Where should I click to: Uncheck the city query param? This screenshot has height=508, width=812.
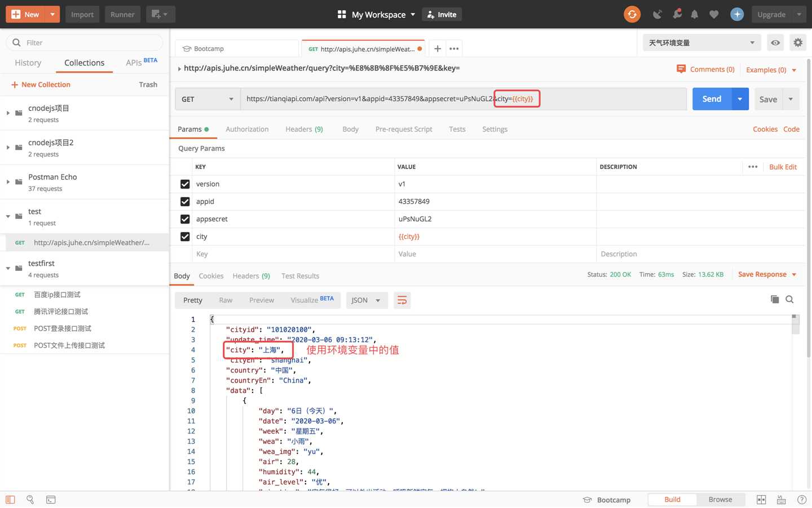point(185,237)
